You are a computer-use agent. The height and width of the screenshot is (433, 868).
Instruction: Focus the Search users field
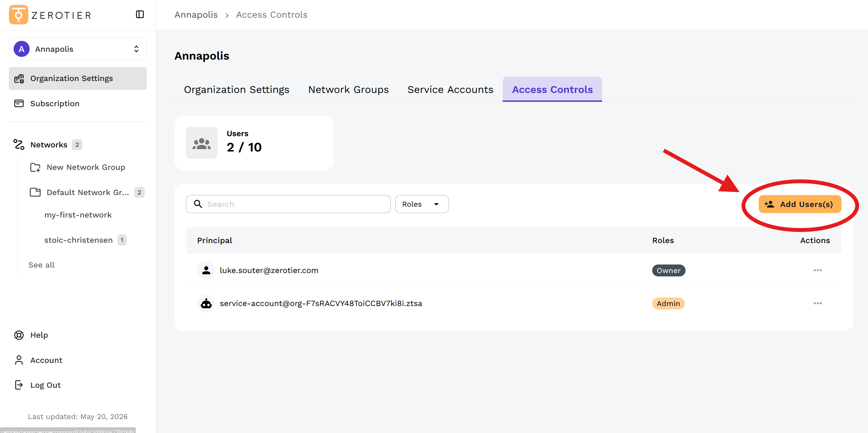(288, 204)
